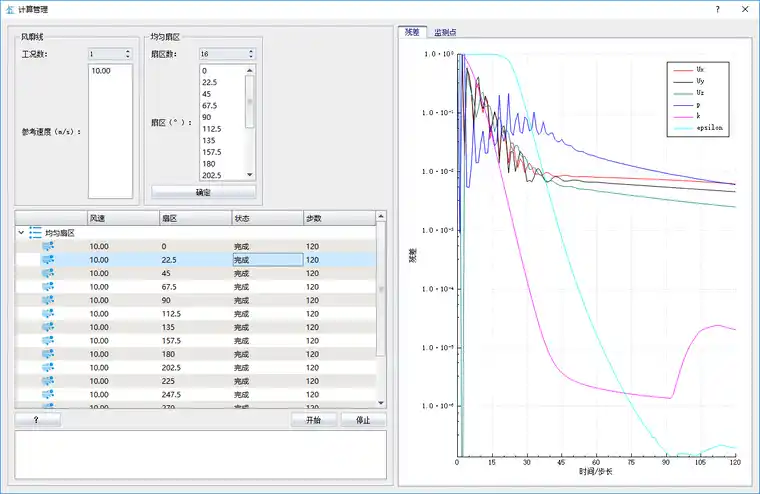This screenshot has height=494, width=760.
Task: Decrease the 工况数 spinner value
Action: [127, 56]
